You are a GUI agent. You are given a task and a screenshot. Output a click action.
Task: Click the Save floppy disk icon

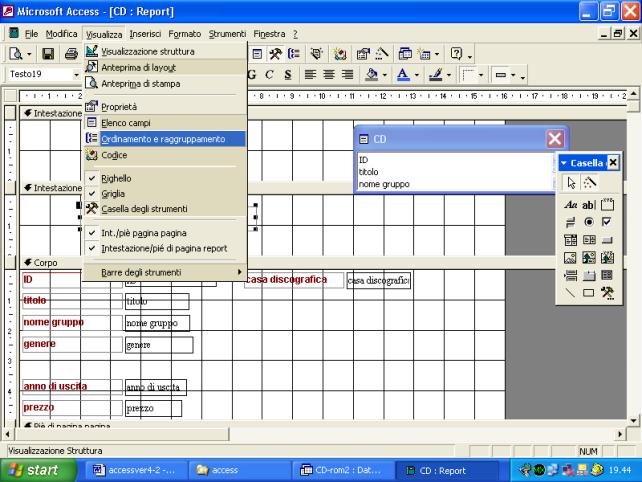coord(48,54)
